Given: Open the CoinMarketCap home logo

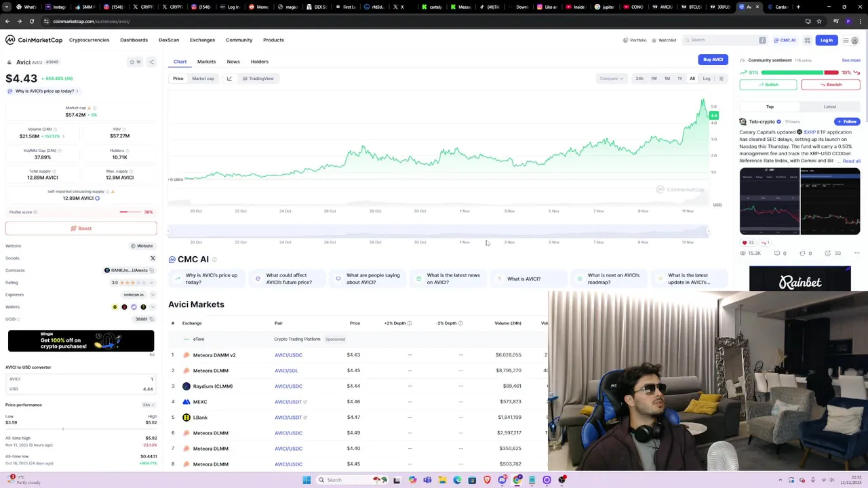Looking at the screenshot, I should click(x=34, y=40).
